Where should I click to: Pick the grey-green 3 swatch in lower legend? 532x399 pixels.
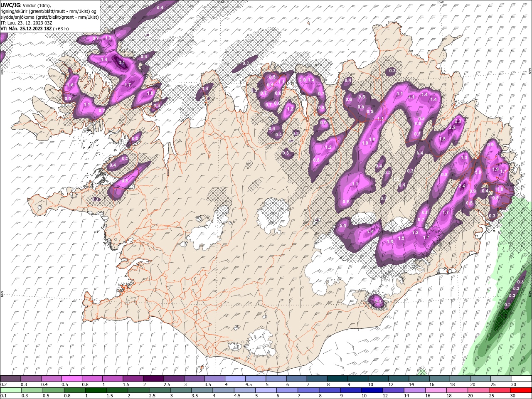tap(181, 390)
